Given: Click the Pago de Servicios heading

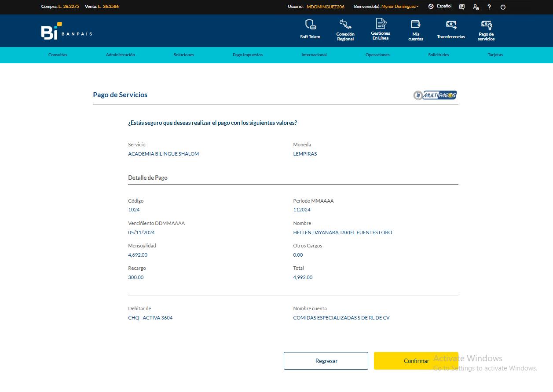Looking at the screenshot, I should pyautogui.click(x=120, y=95).
